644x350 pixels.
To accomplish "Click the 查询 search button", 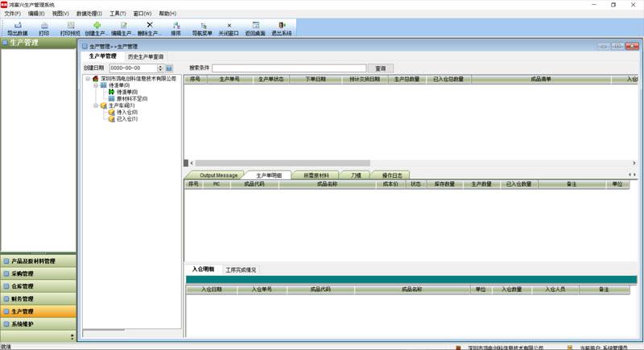I will (381, 68).
